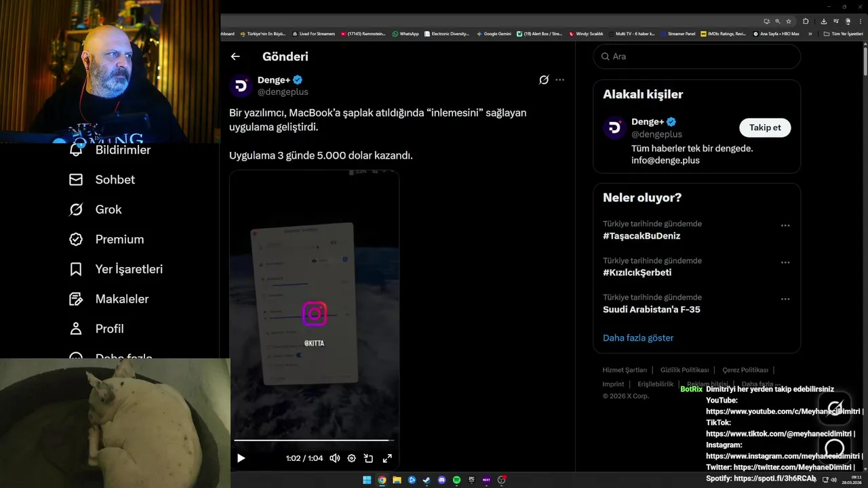Focus the Ara search field
868x488 pixels.
click(x=696, y=56)
